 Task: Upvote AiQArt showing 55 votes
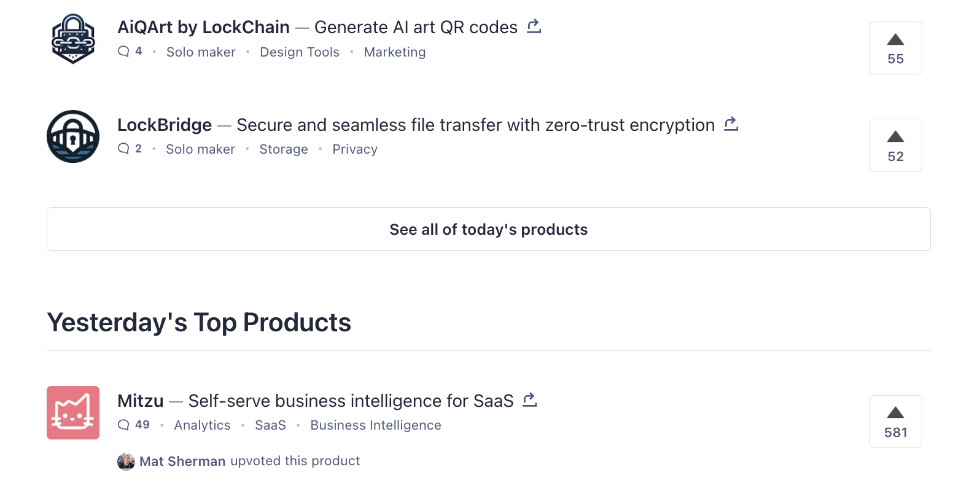(895, 48)
